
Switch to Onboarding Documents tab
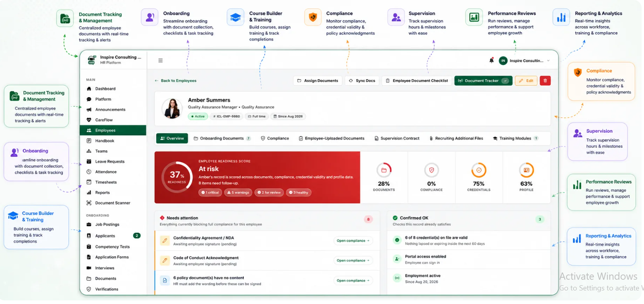click(x=222, y=138)
